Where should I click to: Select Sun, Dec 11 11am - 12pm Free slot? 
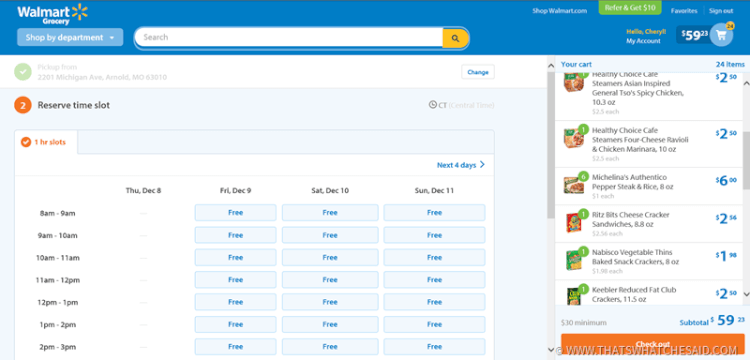434,280
